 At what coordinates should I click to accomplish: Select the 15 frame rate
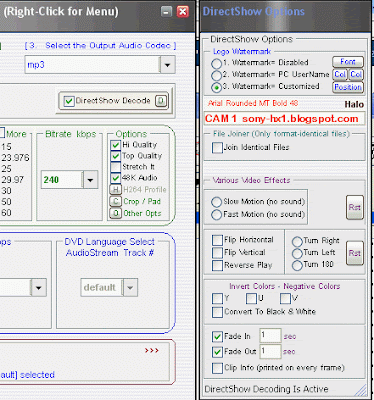click(x=6, y=147)
